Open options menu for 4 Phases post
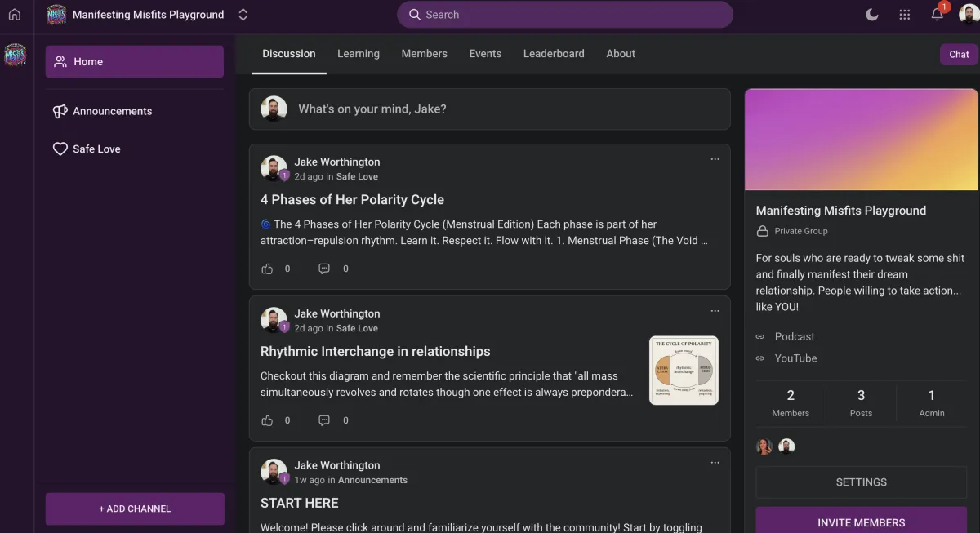This screenshot has height=533, width=980. 715,159
